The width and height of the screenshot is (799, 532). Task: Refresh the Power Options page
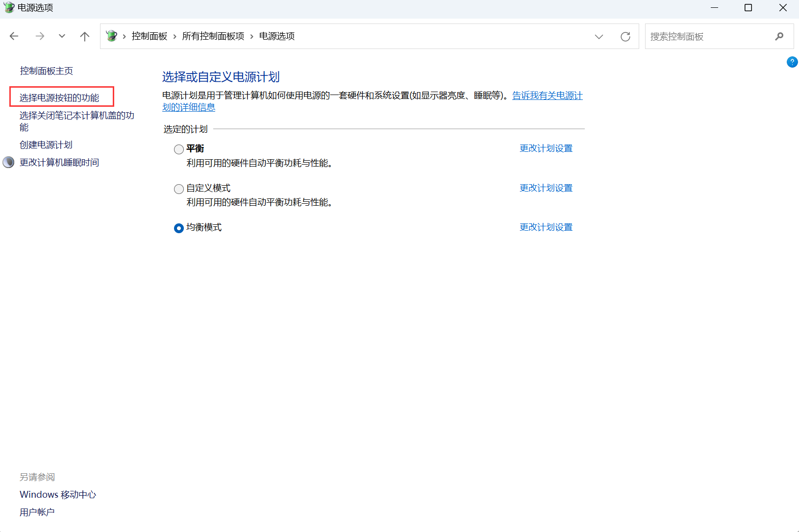click(625, 37)
